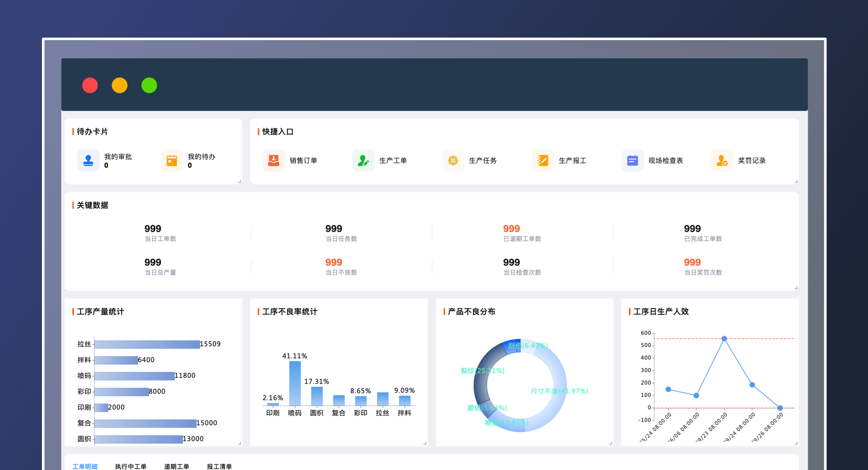Click the 拉丝 bar labeled 15509

tap(147, 344)
